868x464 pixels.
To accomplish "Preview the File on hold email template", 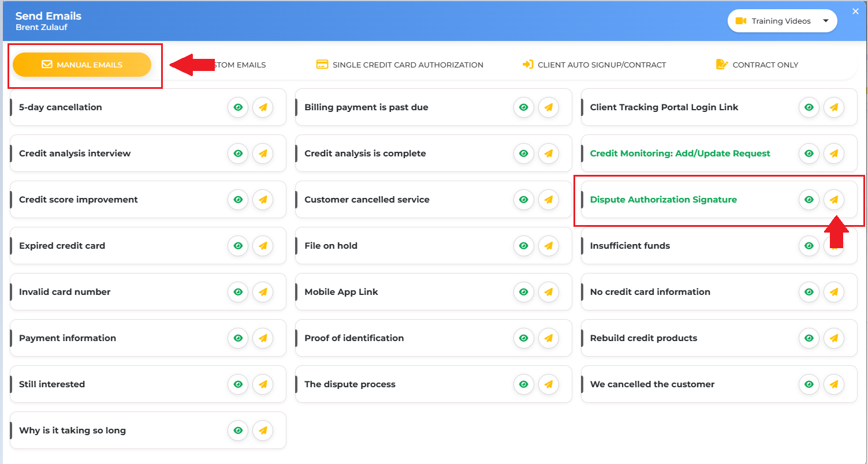I will [524, 246].
